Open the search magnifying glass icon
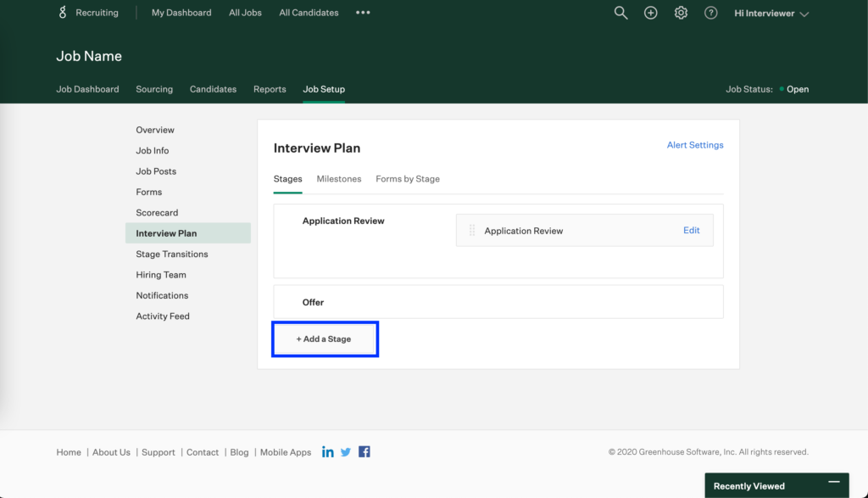Screen dimensions: 868x498 [x=620, y=13]
